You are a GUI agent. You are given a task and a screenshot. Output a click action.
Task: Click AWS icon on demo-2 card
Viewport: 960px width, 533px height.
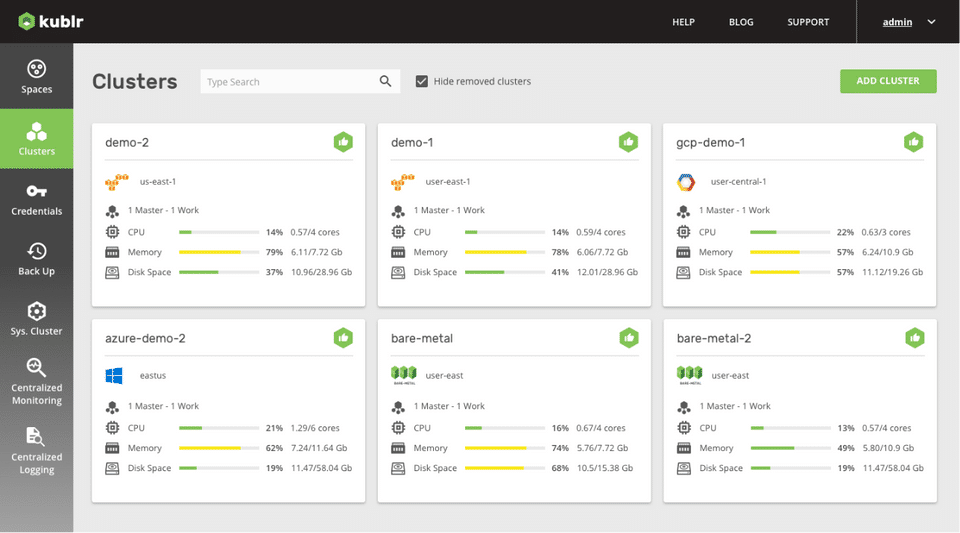(x=116, y=182)
